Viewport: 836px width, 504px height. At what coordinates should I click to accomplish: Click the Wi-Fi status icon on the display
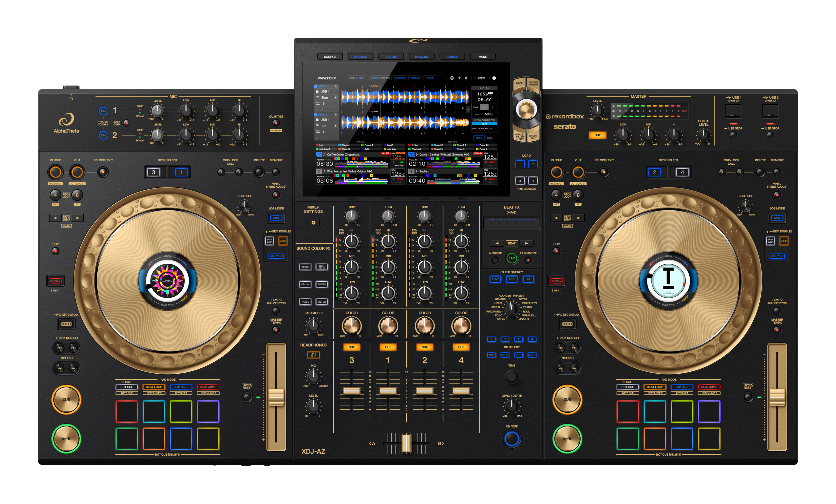tap(460, 78)
